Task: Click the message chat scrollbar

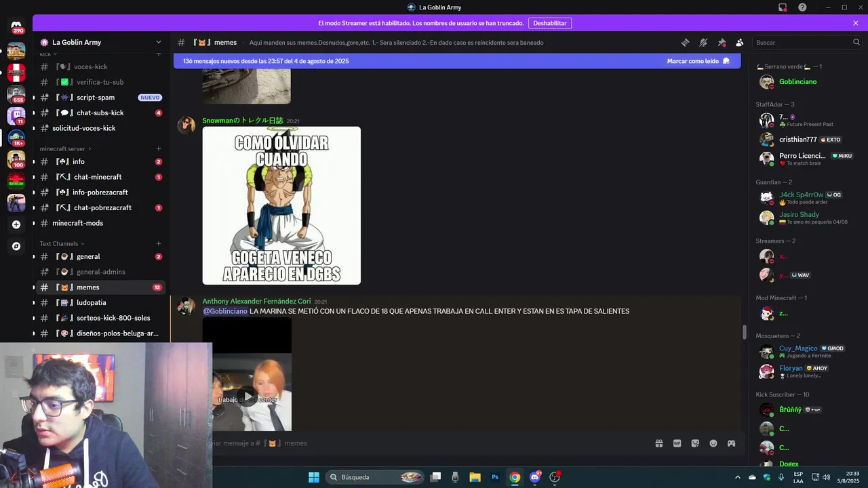Action: click(x=744, y=332)
